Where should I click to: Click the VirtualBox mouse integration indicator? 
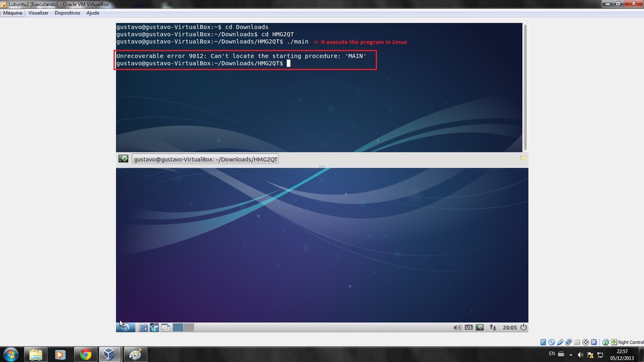pos(605,342)
